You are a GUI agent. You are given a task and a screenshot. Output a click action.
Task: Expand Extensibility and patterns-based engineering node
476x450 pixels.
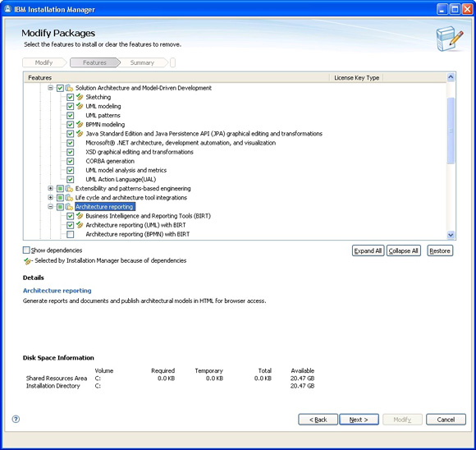click(x=50, y=188)
